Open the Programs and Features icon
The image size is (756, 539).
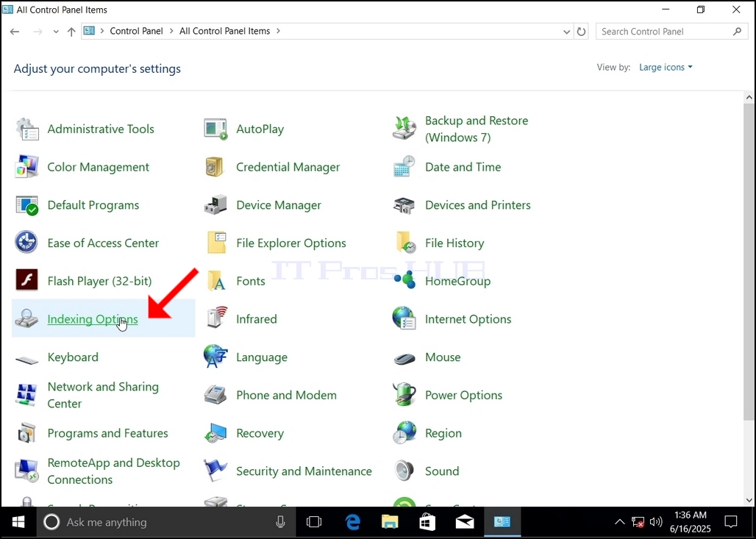26,433
